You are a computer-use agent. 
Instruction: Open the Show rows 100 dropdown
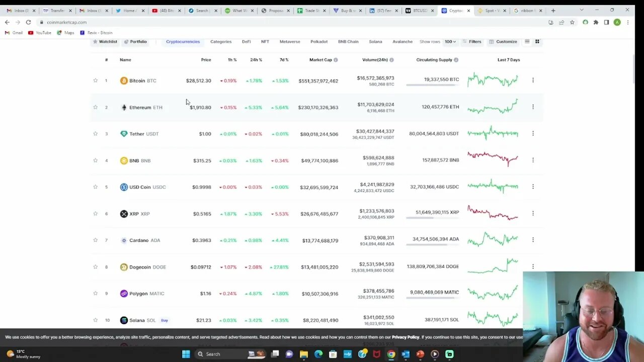(450, 42)
